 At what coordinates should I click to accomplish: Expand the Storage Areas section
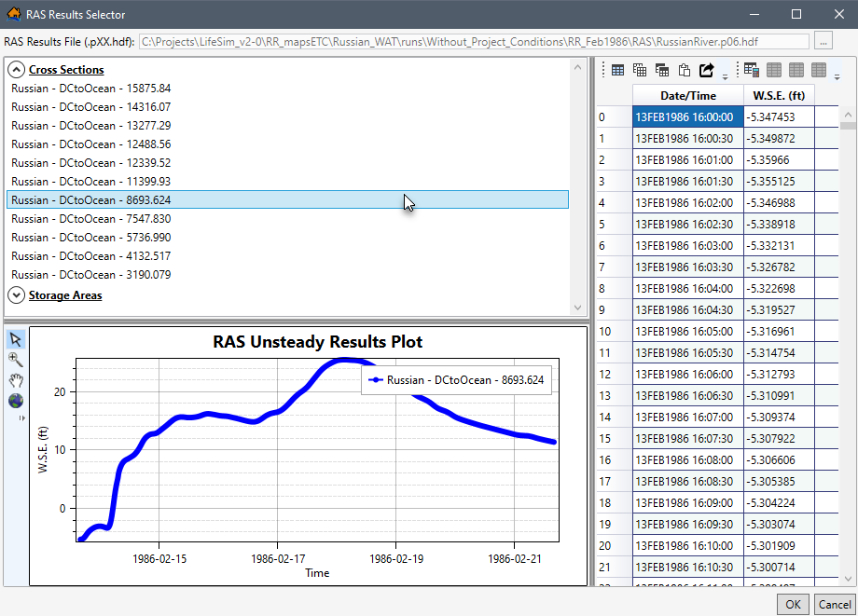pos(16,294)
